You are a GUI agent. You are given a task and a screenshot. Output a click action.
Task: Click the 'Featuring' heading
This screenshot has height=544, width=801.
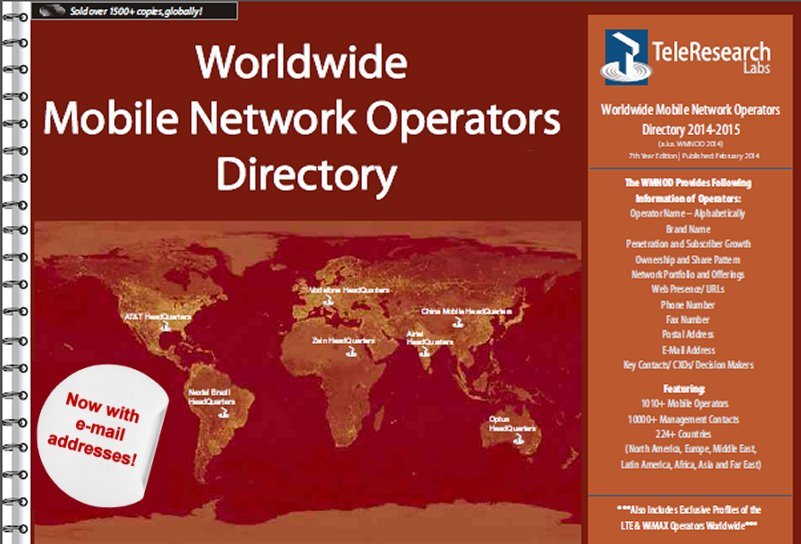[x=684, y=389]
